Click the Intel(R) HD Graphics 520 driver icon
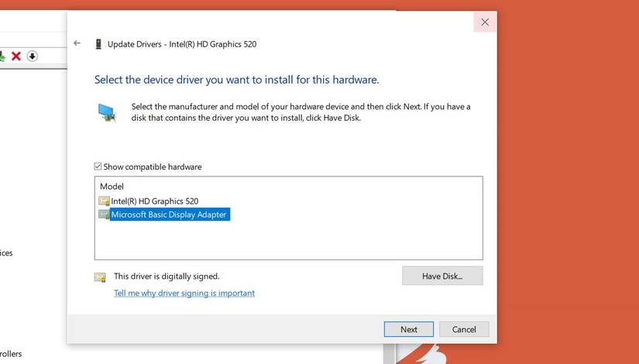Viewport: 639px width, 364px height. click(x=104, y=201)
